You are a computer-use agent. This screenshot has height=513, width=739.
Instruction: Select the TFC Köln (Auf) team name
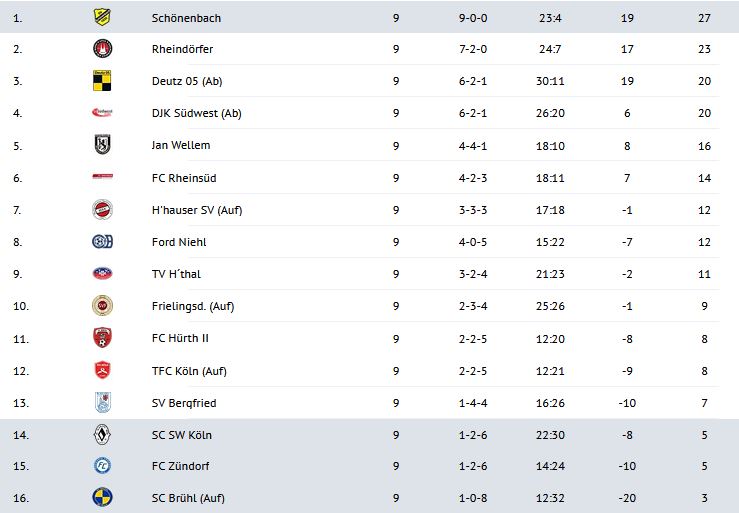click(189, 371)
